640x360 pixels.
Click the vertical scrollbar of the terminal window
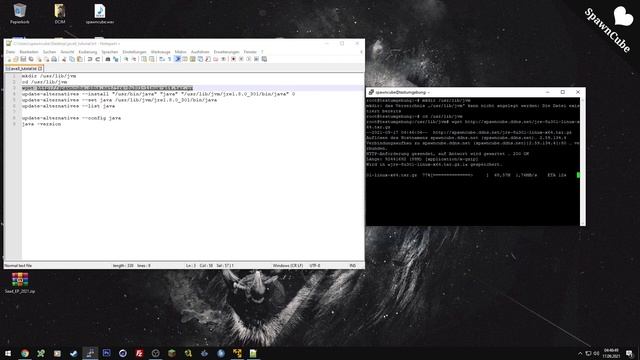click(582, 161)
